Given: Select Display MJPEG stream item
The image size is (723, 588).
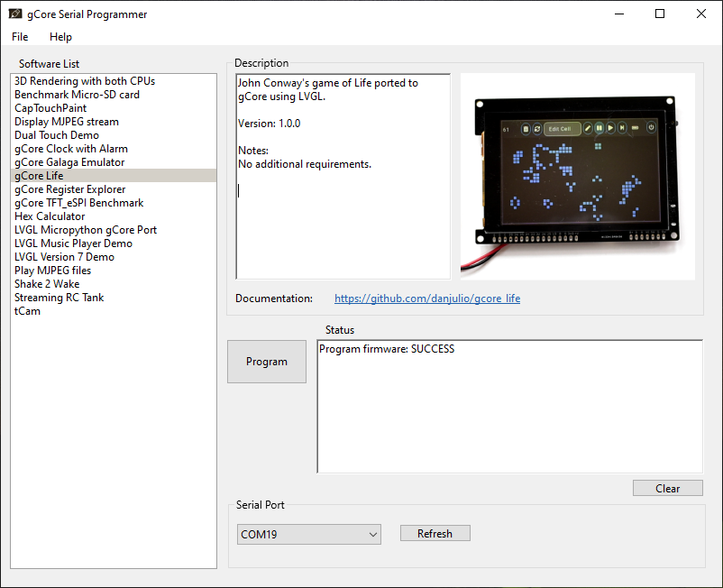Looking at the screenshot, I should coord(114,122).
